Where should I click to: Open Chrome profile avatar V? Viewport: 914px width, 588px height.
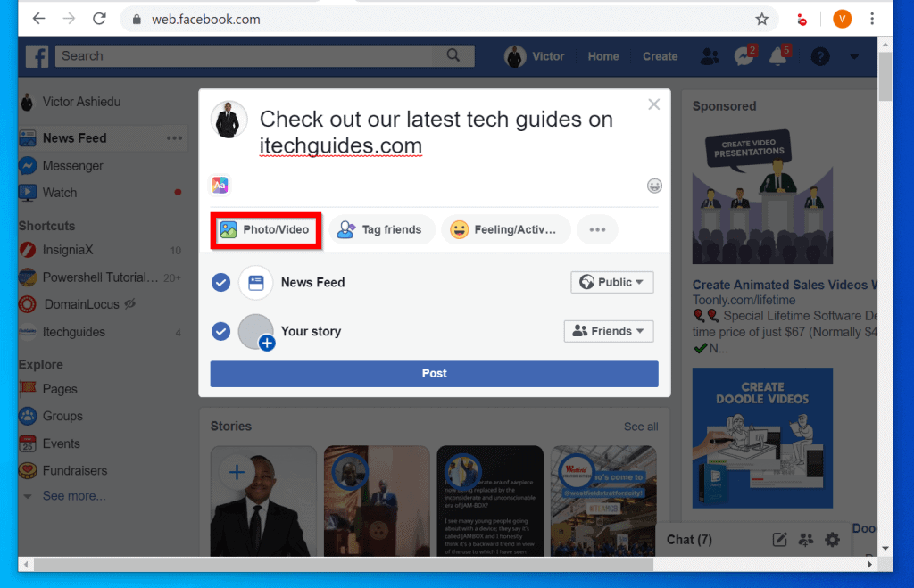842,20
